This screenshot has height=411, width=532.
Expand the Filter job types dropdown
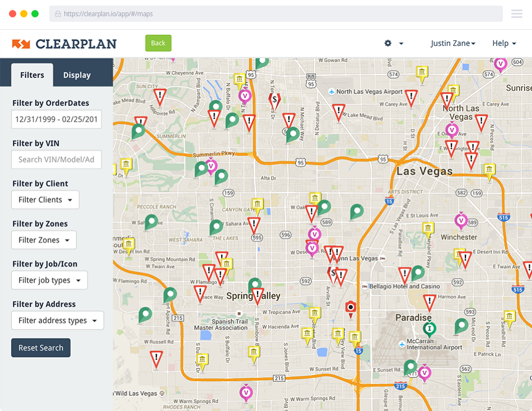point(49,281)
